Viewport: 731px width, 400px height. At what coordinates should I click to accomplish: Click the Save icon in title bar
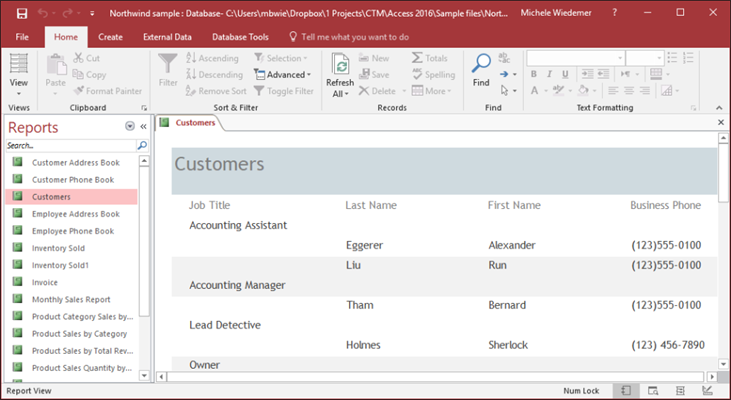point(21,13)
